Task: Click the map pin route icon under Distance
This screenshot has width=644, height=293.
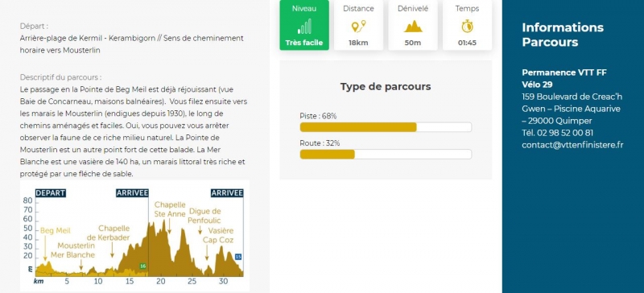Action: pos(358,27)
